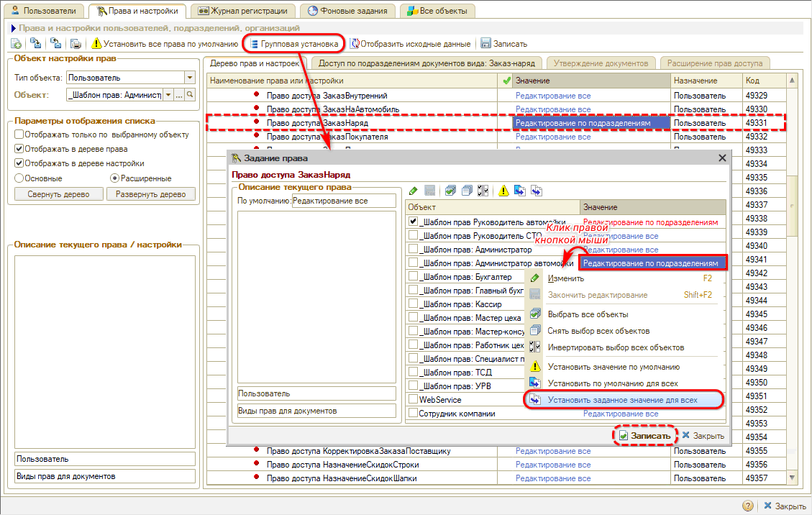This screenshot has width=812, height=515.
Task: Click the 'Развернуть дерево' button
Action: point(151,194)
